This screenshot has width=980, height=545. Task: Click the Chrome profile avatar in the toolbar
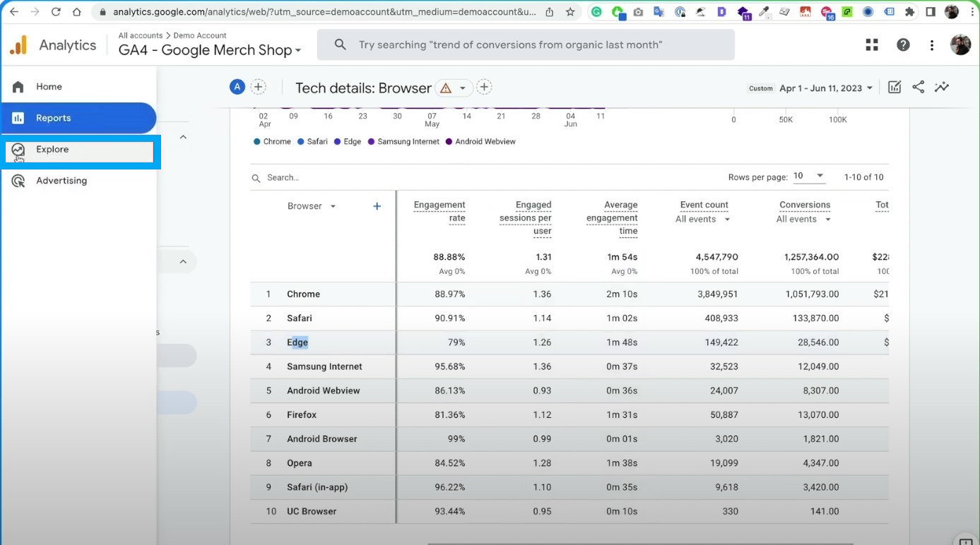coord(952,12)
